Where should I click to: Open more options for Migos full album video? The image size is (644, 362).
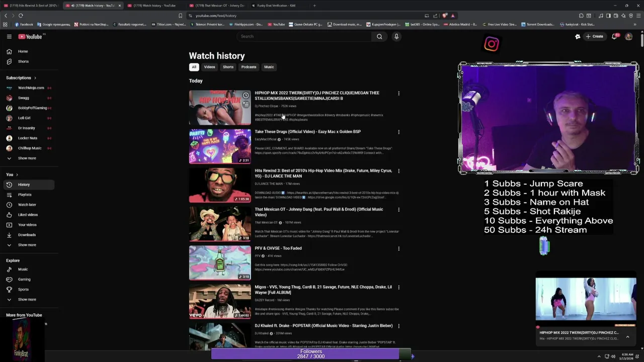click(398, 288)
